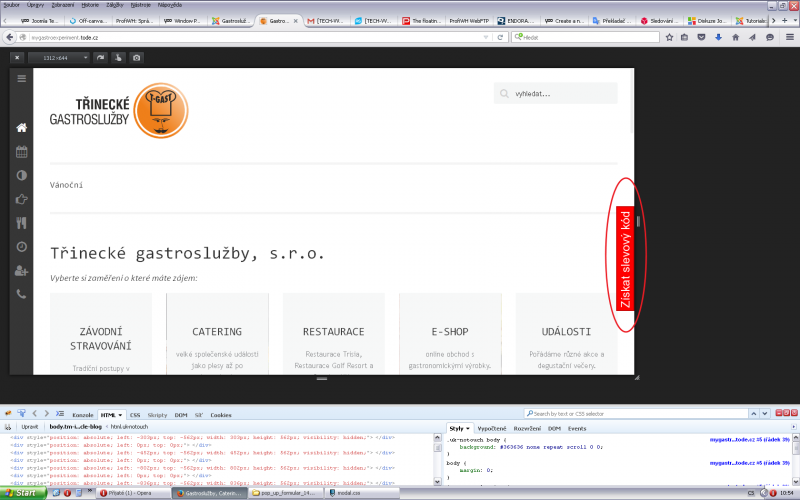
Task: Click the clock icon in site sidebar
Action: (21, 247)
